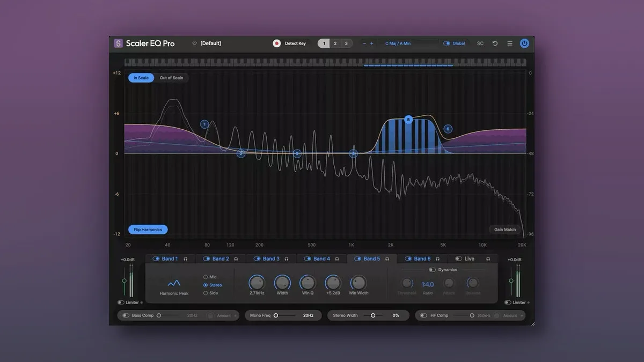Click the 2.71kHz frequency knob
This screenshot has height=362, width=644.
(257, 283)
